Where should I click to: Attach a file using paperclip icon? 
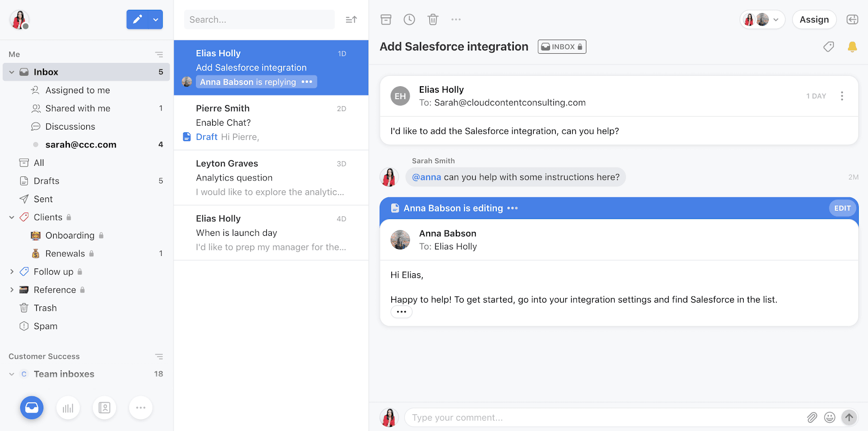(x=812, y=417)
